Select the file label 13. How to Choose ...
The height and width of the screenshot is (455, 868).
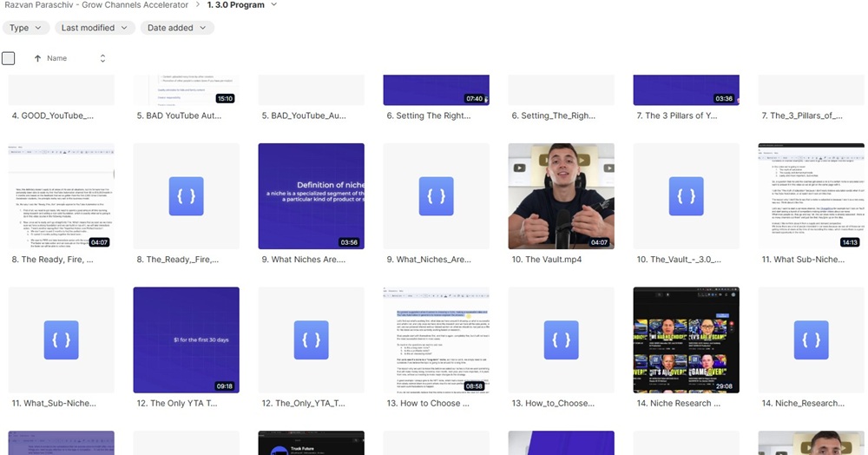[x=428, y=404]
